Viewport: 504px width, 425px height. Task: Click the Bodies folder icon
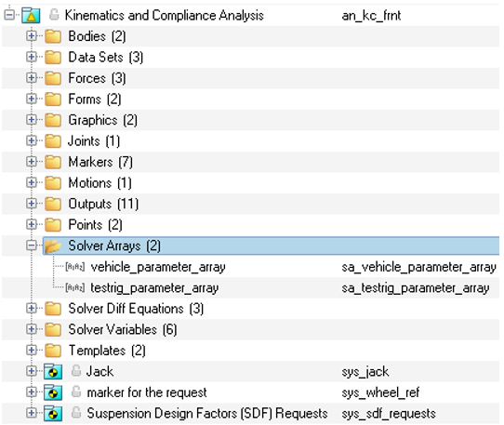point(53,36)
